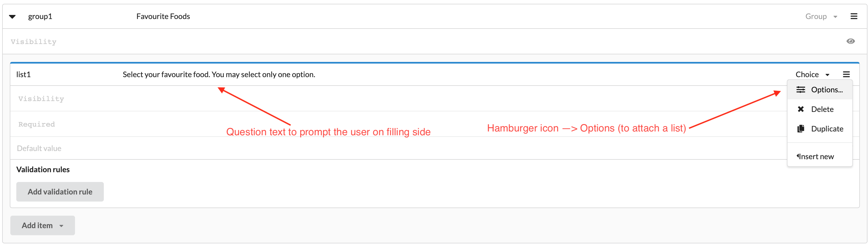Open the Add item dropdown arrow
Screen dimensions: 868x245
(61, 226)
